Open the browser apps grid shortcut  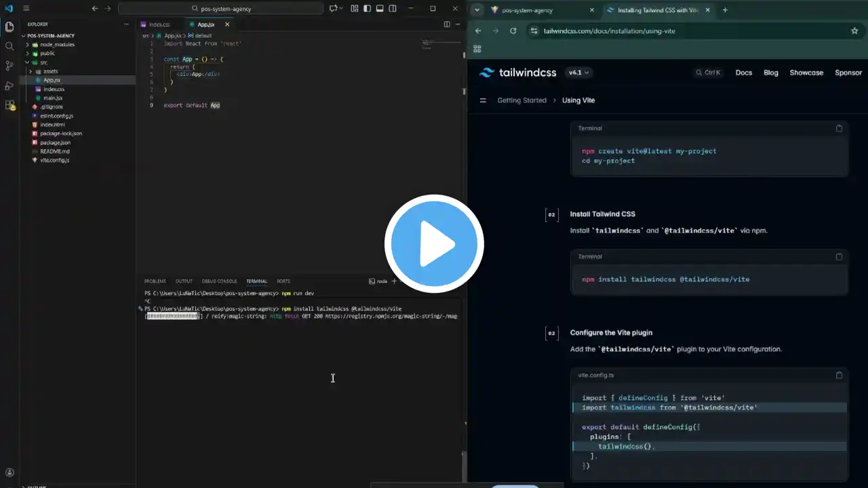(477, 49)
